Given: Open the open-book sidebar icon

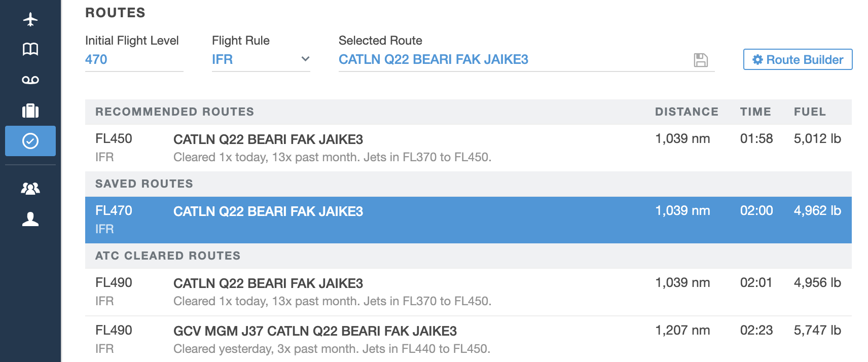Looking at the screenshot, I should point(30,49).
